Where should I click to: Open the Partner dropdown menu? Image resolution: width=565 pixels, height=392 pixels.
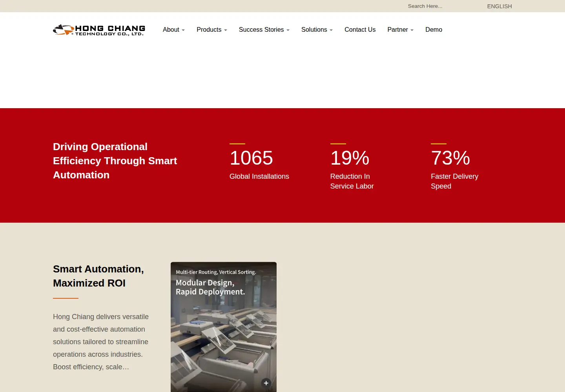(401, 30)
